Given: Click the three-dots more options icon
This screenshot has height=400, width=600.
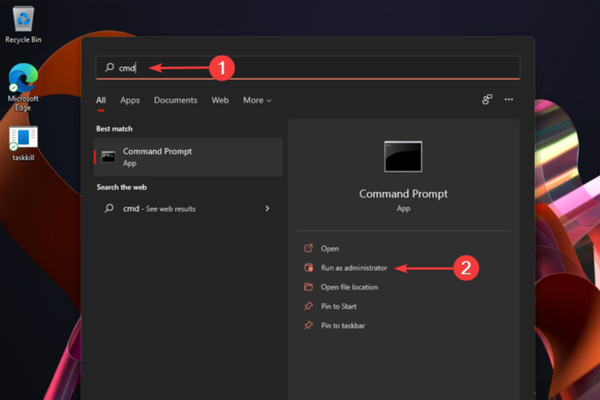Looking at the screenshot, I should click(x=509, y=100).
